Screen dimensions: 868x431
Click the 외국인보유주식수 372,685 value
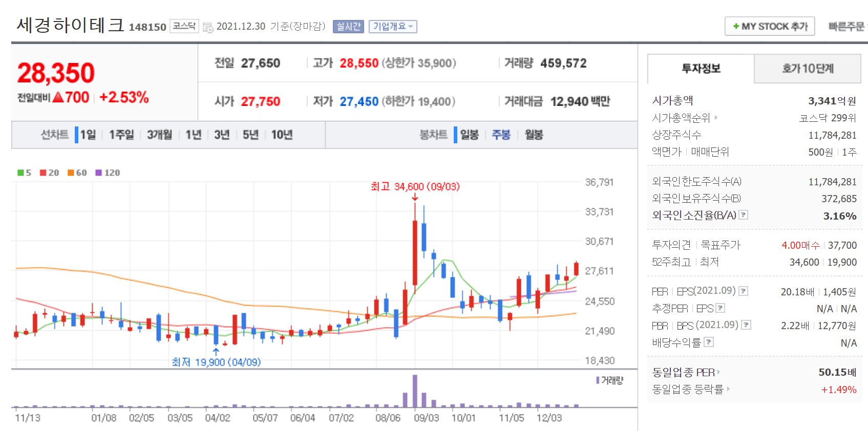[x=839, y=199]
